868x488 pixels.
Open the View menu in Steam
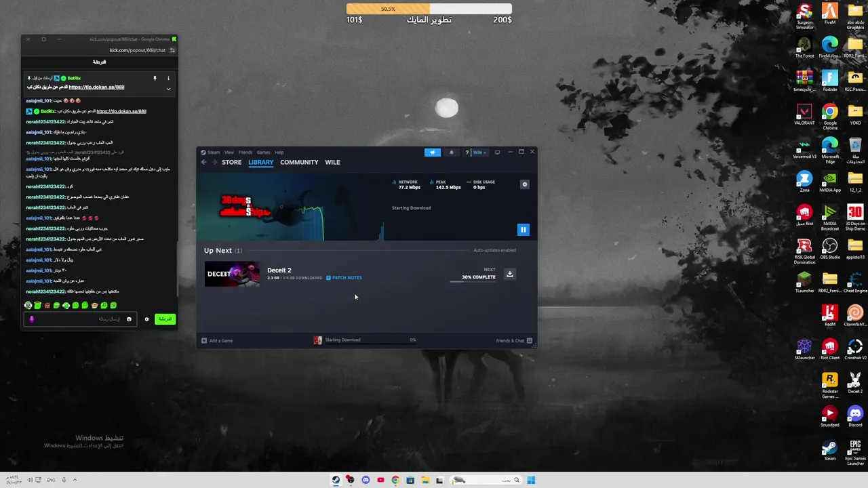229,152
